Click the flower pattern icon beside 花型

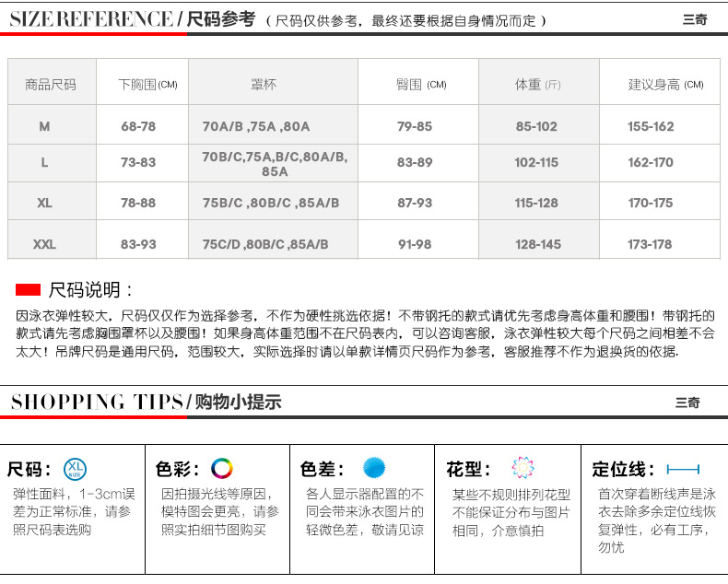[522, 468]
